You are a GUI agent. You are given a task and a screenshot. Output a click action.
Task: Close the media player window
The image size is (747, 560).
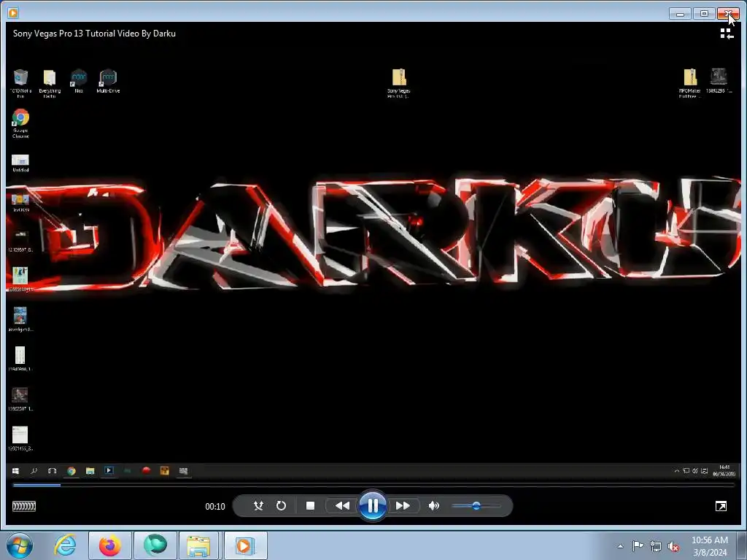click(x=729, y=13)
